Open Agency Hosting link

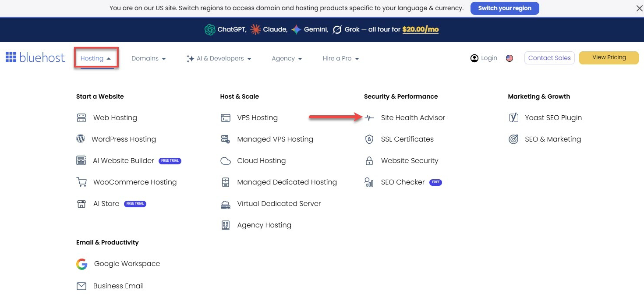click(x=264, y=225)
